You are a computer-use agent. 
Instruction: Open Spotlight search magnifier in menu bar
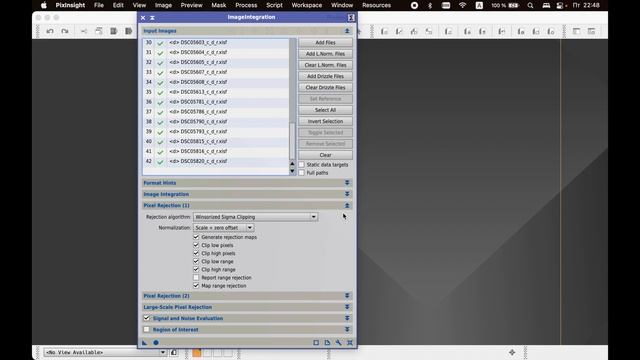click(530, 5)
